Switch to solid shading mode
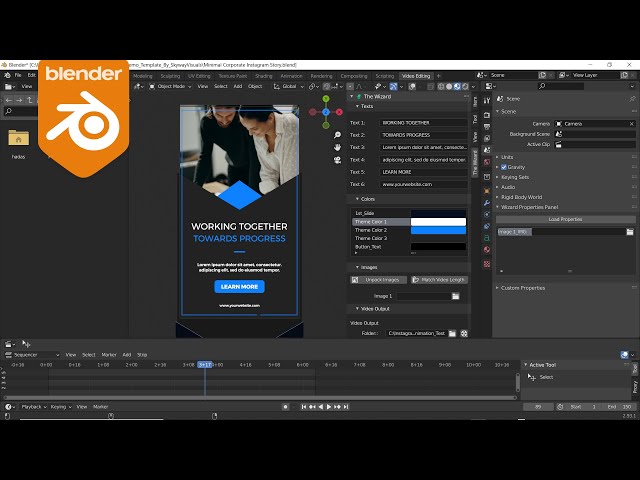This screenshot has height=480, width=640. (449, 86)
